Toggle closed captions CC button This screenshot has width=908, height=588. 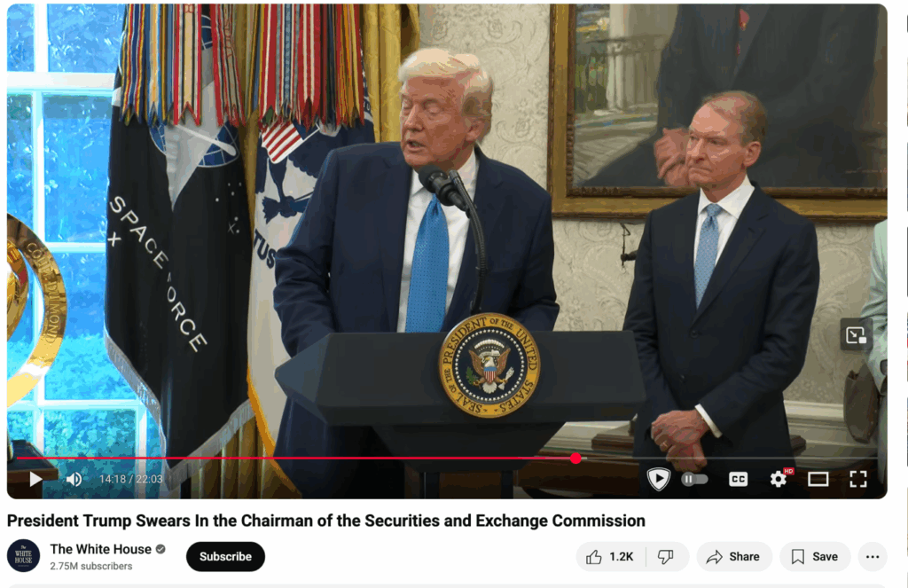(x=738, y=479)
